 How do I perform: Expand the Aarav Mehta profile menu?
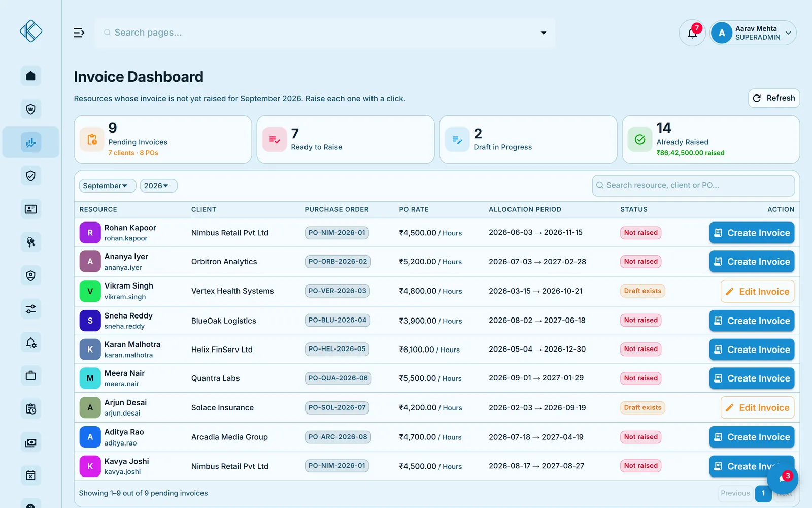[753, 33]
